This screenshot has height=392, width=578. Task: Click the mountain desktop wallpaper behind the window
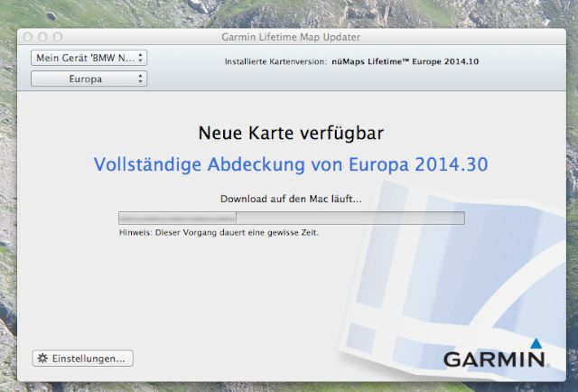pos(289,13)
